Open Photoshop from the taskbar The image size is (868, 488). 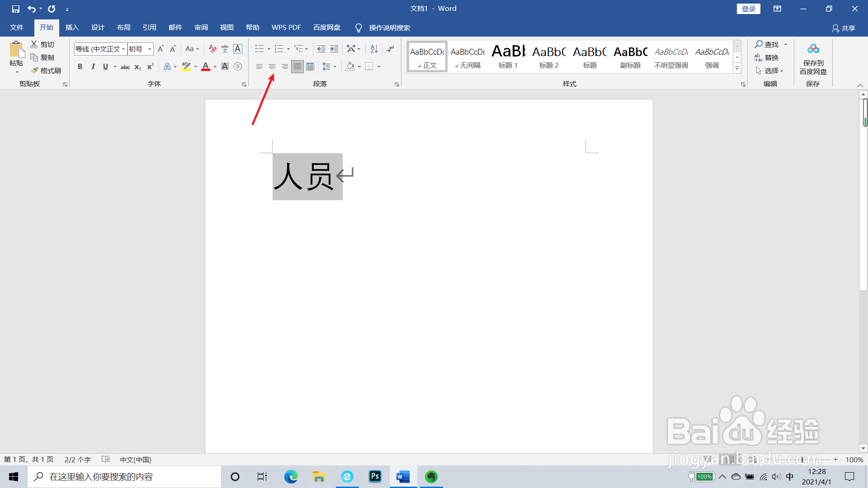tap(375, 477)
